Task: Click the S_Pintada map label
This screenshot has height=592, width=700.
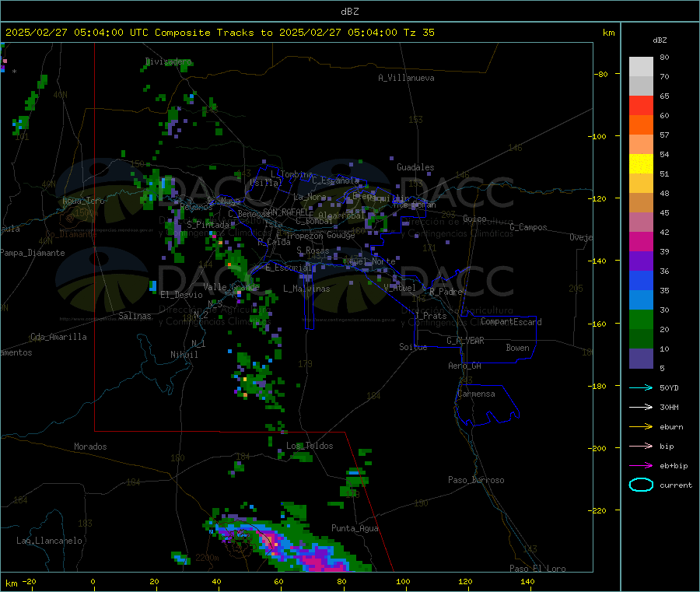Action: point(208,225)
